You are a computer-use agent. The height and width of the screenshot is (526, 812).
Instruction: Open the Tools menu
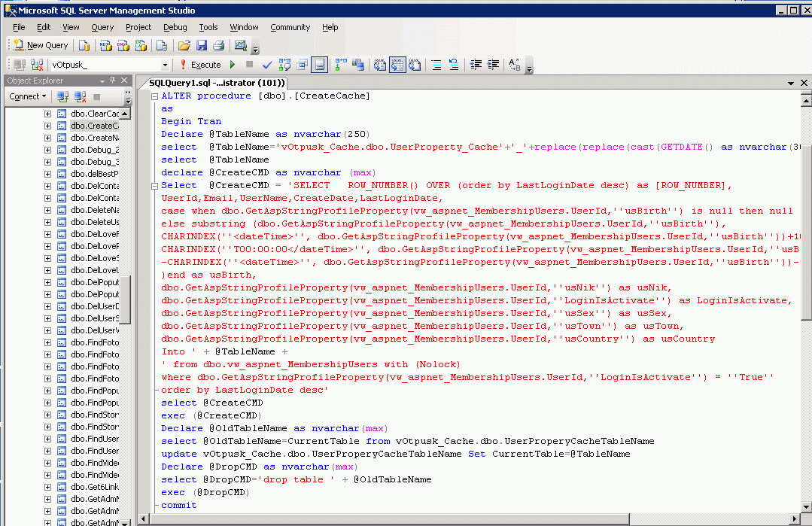coord(208,27)
